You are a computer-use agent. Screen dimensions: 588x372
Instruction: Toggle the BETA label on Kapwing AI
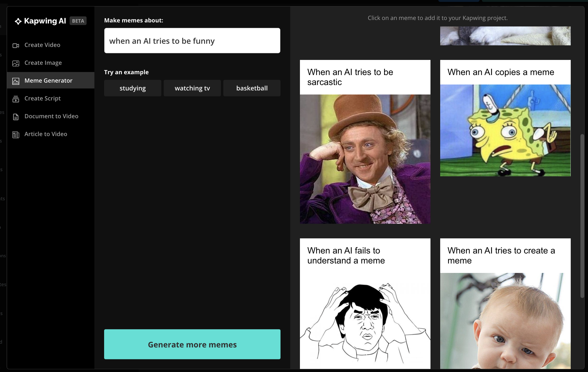click(x=77, y=21)
